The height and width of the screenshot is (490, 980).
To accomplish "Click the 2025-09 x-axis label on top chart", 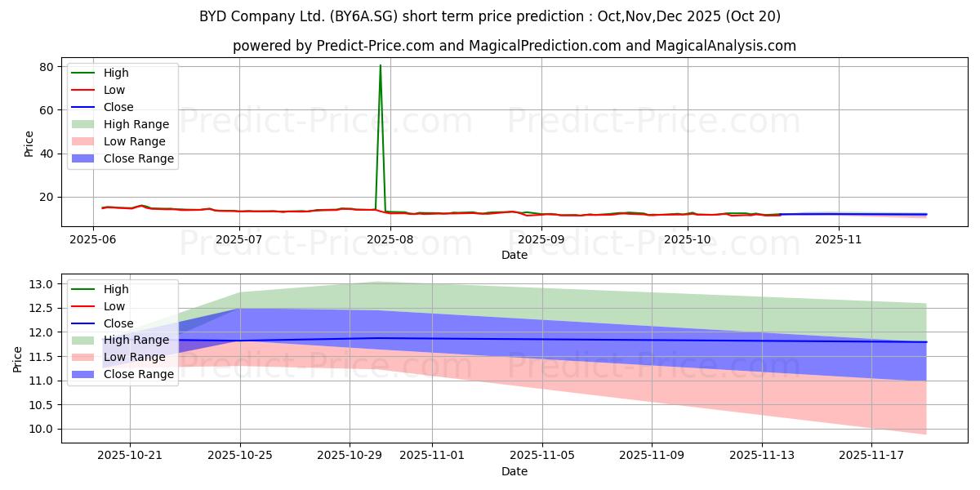I will [539, 239].
